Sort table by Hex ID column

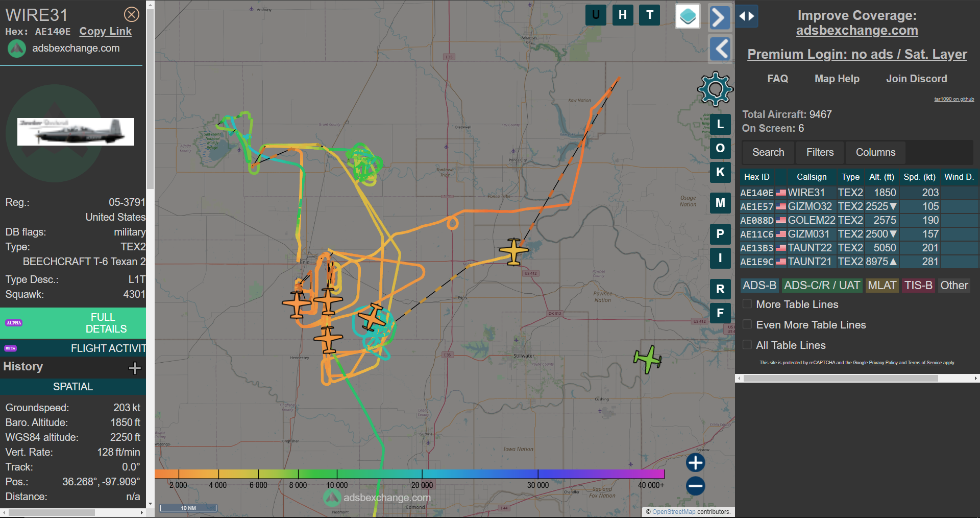click(756, 177)
